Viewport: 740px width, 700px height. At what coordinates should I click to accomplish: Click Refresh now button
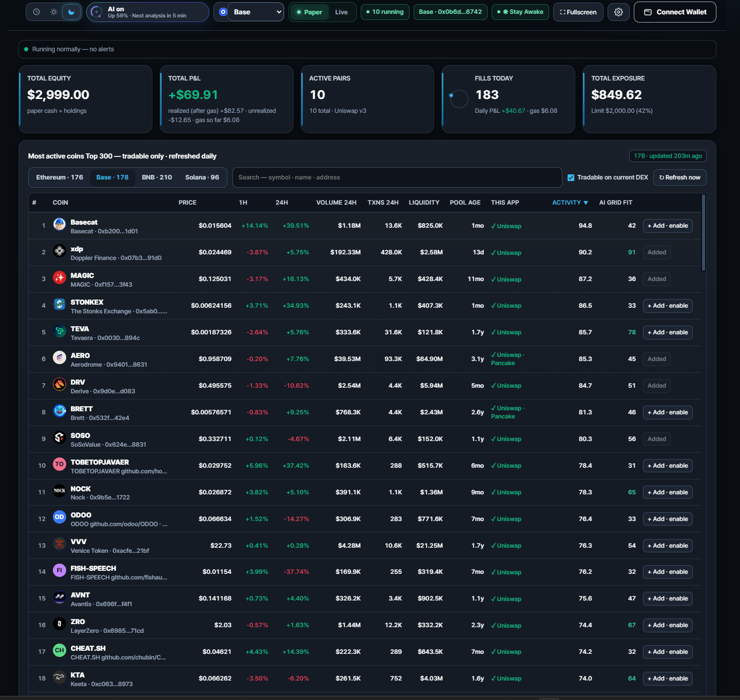[x=679, y=177]
